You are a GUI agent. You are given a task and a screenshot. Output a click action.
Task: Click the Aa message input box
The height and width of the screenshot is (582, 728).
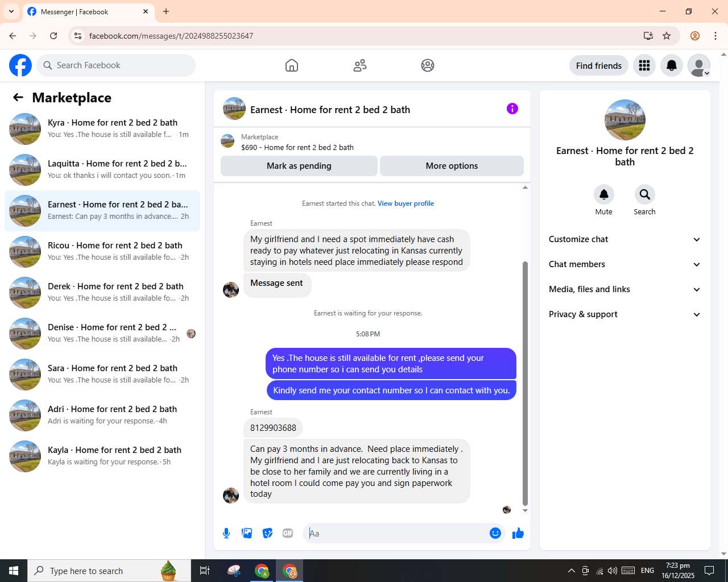(397, 533)
